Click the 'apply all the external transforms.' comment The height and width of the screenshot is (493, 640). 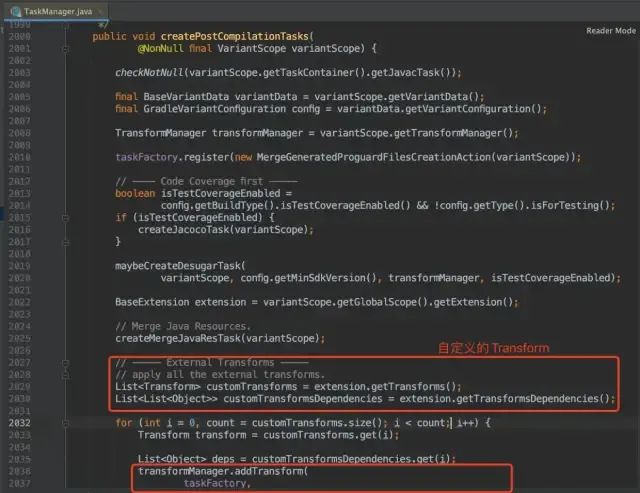point(220,375)
